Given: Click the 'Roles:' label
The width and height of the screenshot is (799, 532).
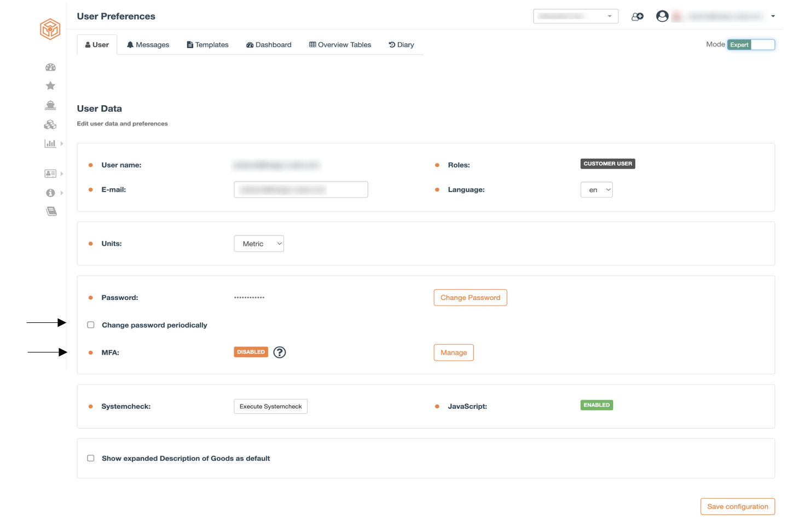Looking at the screenshot, I should 459,165.
